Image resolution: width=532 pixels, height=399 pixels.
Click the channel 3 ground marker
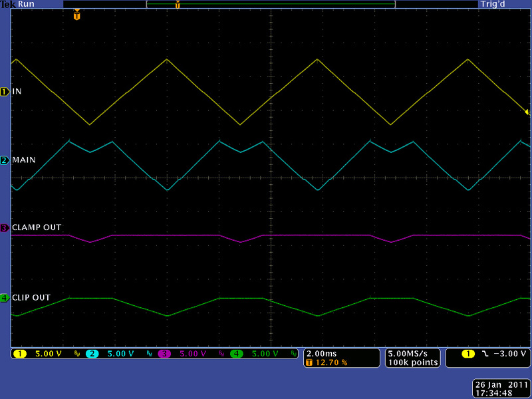(x=5, y=227)
